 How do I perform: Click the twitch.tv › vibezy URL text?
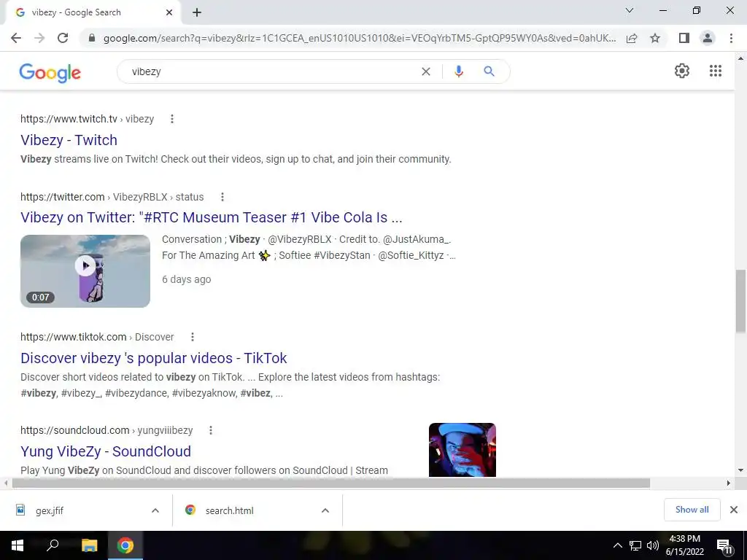coord(88,119)
